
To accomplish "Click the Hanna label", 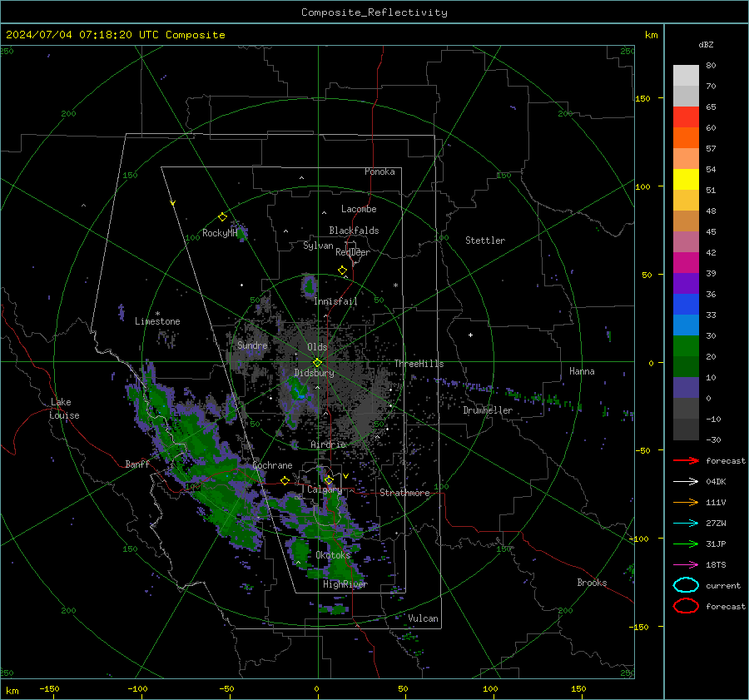I will pos(582,371).
